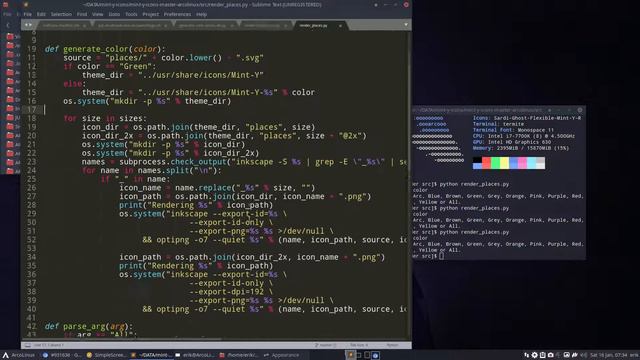Viewport: 640px width, 360px height.
Task: Click the clipboard tray icon
Action: click(x=542, y=355)
